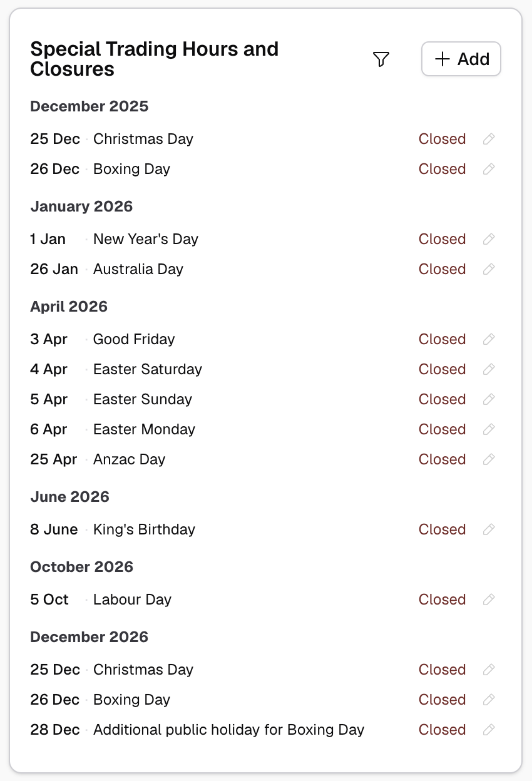
Task: Edit the King's Birthday closure
Action: pos(489,529)
